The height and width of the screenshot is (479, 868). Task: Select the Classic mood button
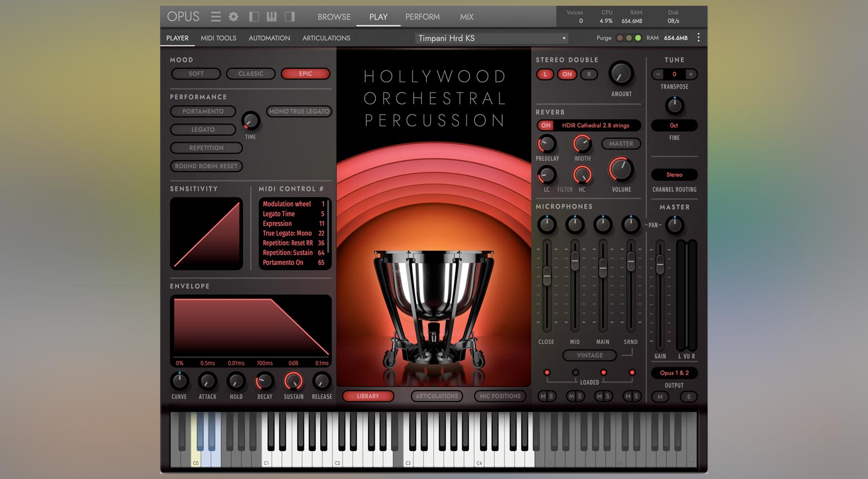[251, 74]
